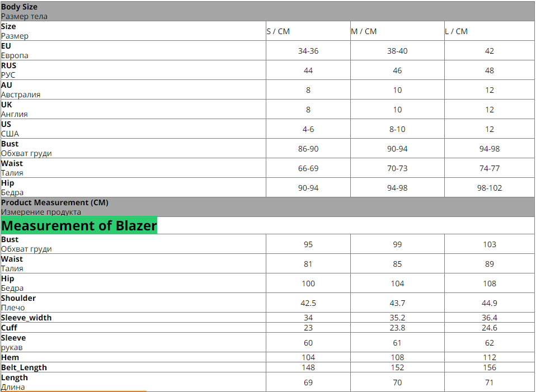Select blazer bust '95' cell
Image resolution: width=536 pixels, height=392 pixels.
click(x=308, y=244)
